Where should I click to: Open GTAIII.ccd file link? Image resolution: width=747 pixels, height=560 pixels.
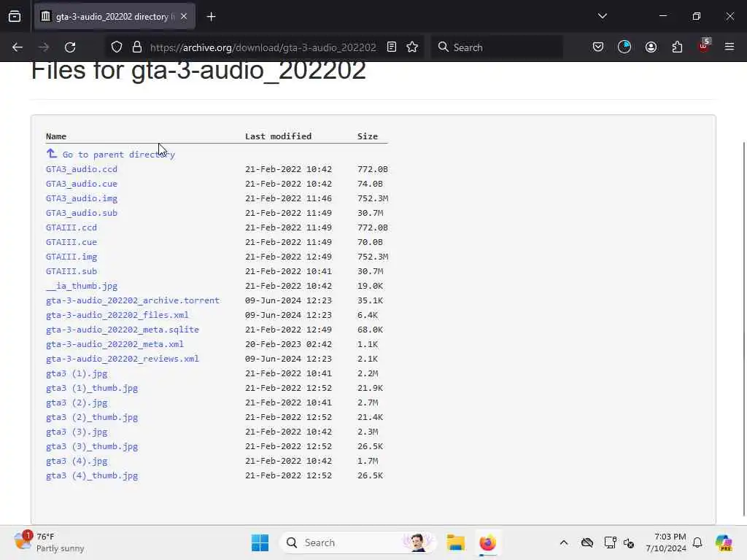coord(71,227)
